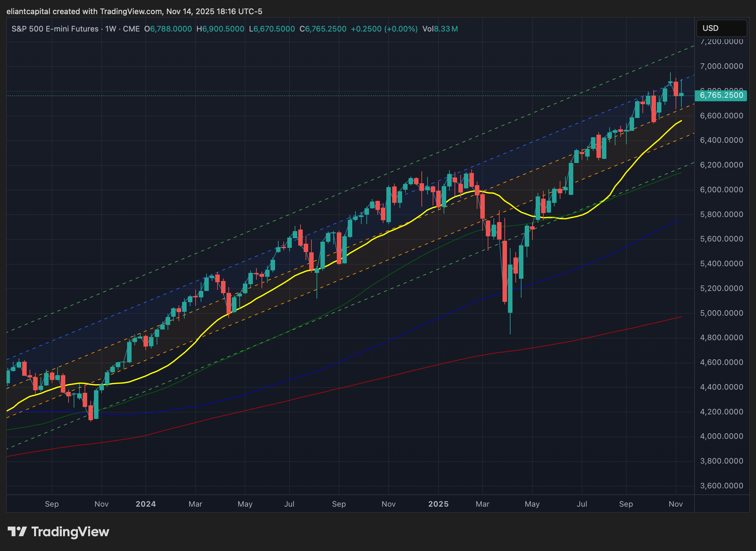Click the 3,600.0000 price scale label
This screenshot has width=756, height=551.
(721, 486)
